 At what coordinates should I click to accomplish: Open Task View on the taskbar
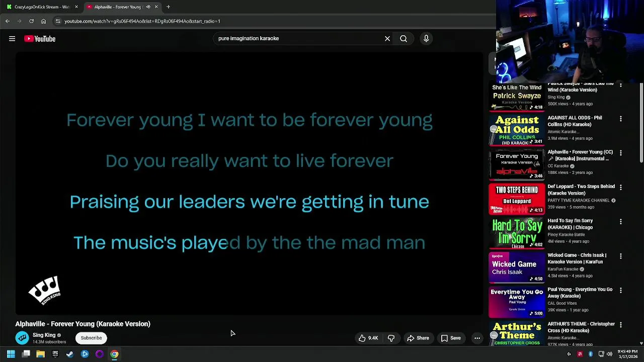tap(26, 354)
